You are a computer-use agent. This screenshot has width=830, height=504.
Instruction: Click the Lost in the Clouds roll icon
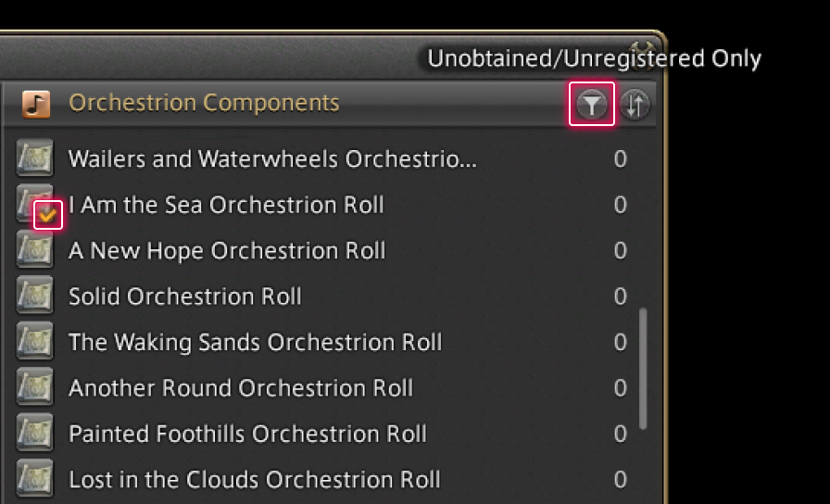(x=34, y=479)
